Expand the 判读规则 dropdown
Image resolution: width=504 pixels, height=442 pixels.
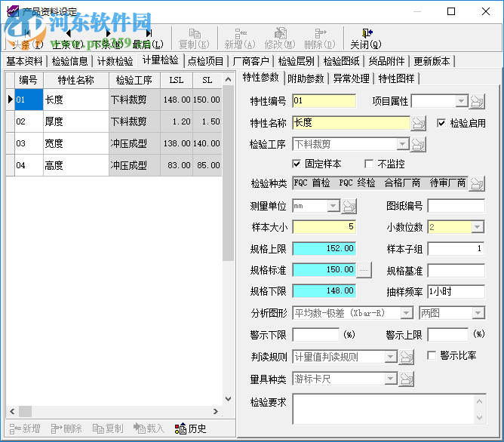click(391, 357)
